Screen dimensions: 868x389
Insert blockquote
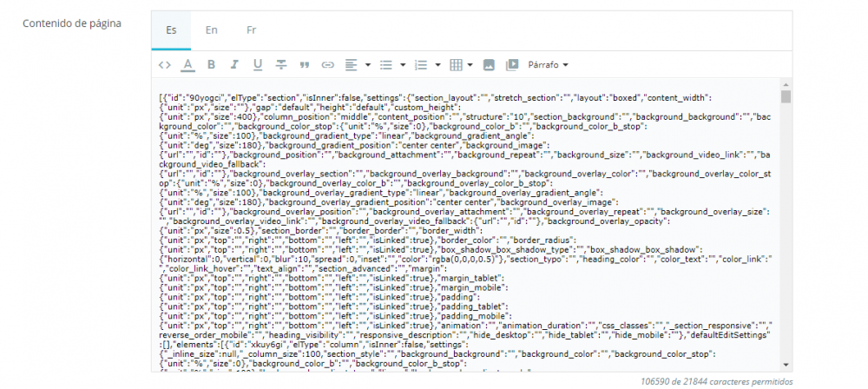coord(304,65)
